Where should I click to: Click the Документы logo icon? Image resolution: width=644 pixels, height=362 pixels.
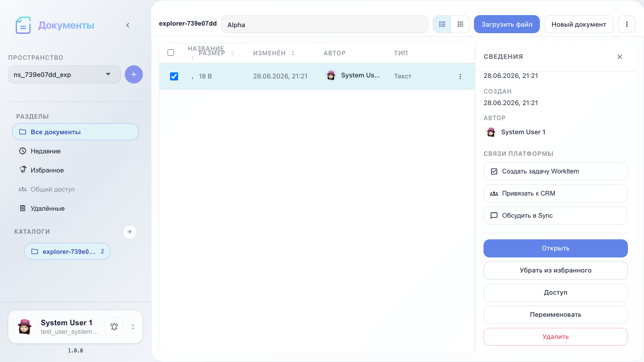(x=23, y=25)
